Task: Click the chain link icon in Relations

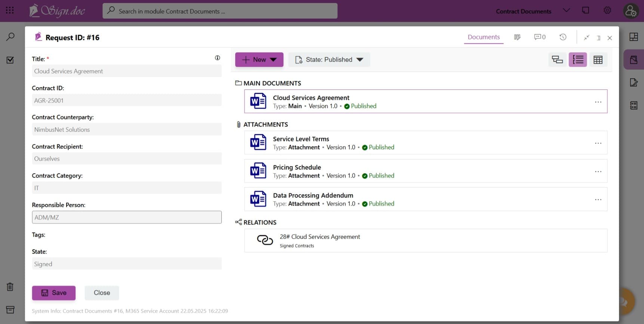Action: coord(265,240)
